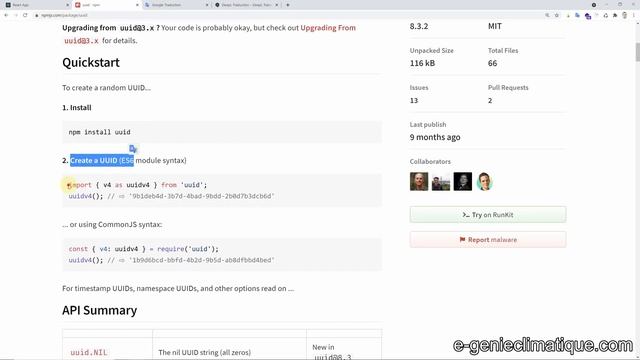Open a new tab with the plus icon

click(288, 5)
